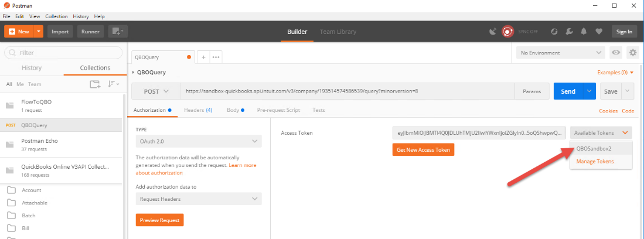Open the FlowToQBO collection folder
Image resolution: width=644 pixels, height=239 pixels.
(x=61, y=105)
